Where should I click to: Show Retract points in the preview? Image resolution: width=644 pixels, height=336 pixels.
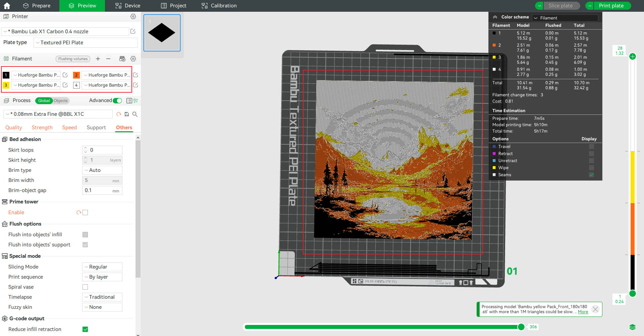[x=591, y=154]
